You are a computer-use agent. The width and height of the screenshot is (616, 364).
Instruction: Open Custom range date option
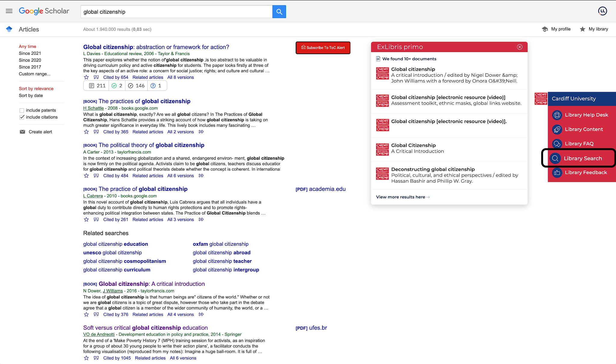tap(35, 74)
